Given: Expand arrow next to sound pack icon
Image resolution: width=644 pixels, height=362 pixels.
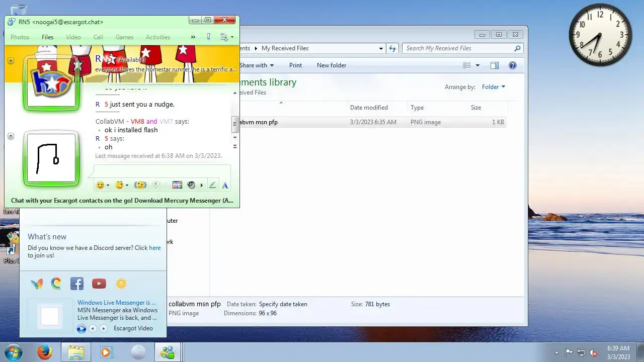Looking at the screenshot, I should tap(201, 186).
